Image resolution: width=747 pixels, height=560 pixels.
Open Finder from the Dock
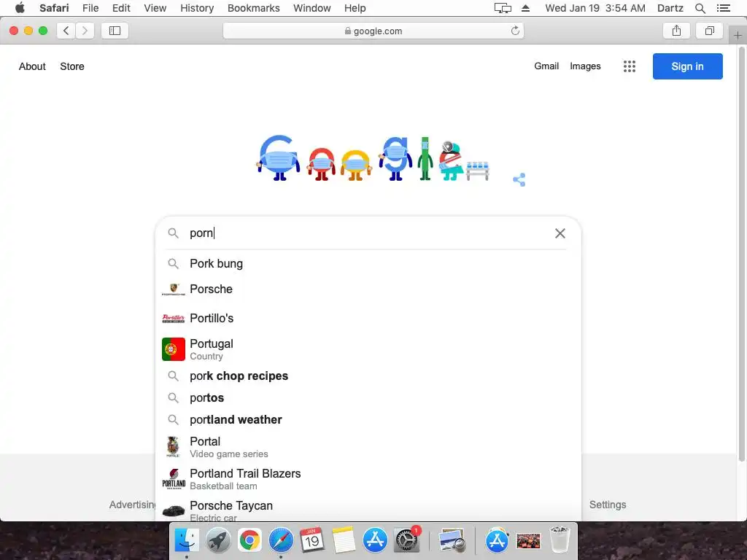pyautogui.click(x=187, y=540)
